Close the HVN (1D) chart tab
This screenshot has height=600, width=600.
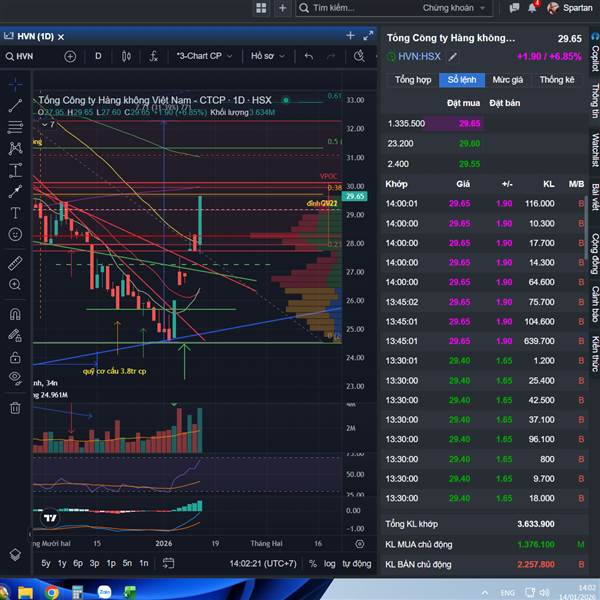pyautogui.click(x=61, y=37)
